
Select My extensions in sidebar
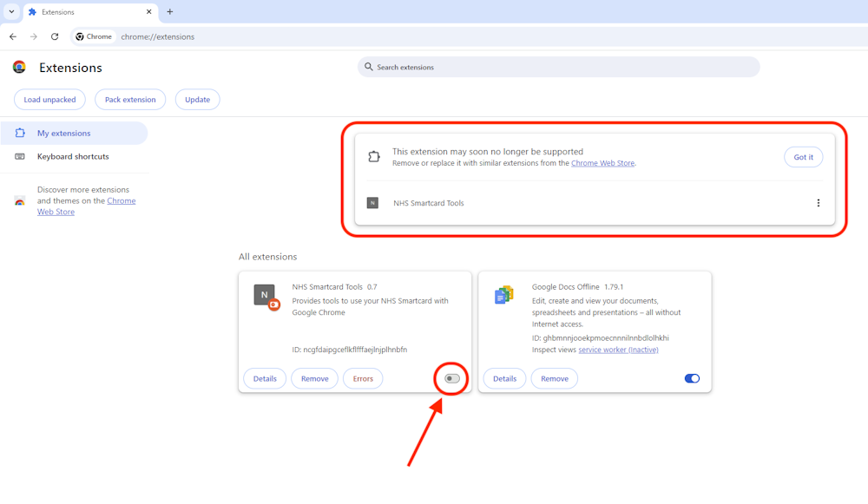74,134
